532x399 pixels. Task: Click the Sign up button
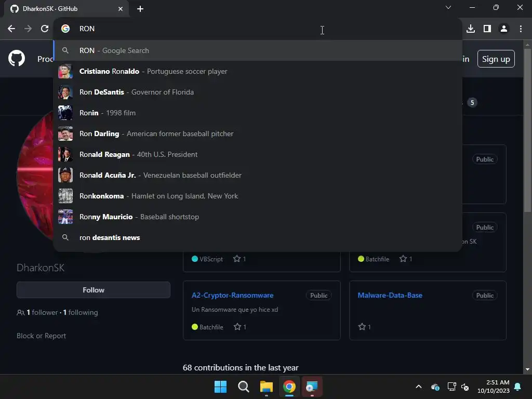[x=496, y=59]
